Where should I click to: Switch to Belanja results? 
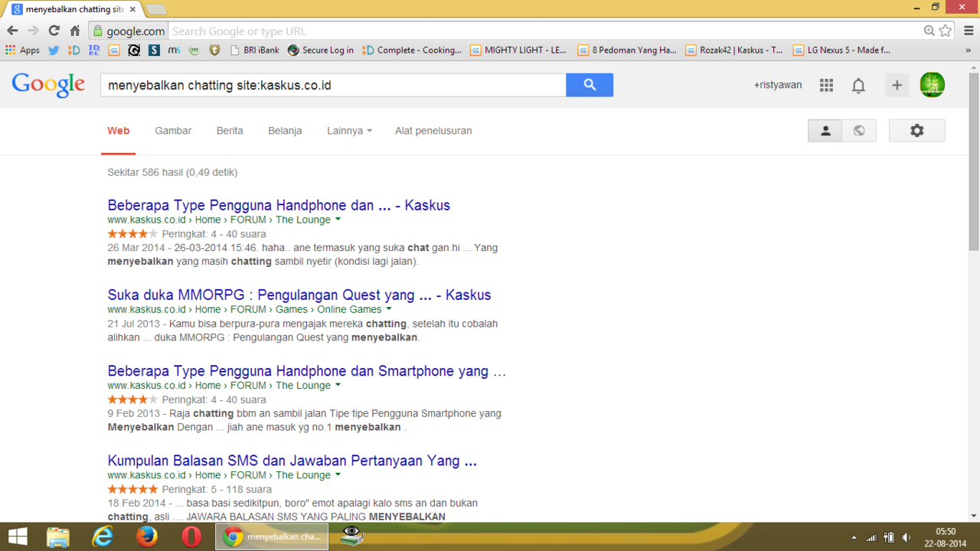[x=285, y=131]
